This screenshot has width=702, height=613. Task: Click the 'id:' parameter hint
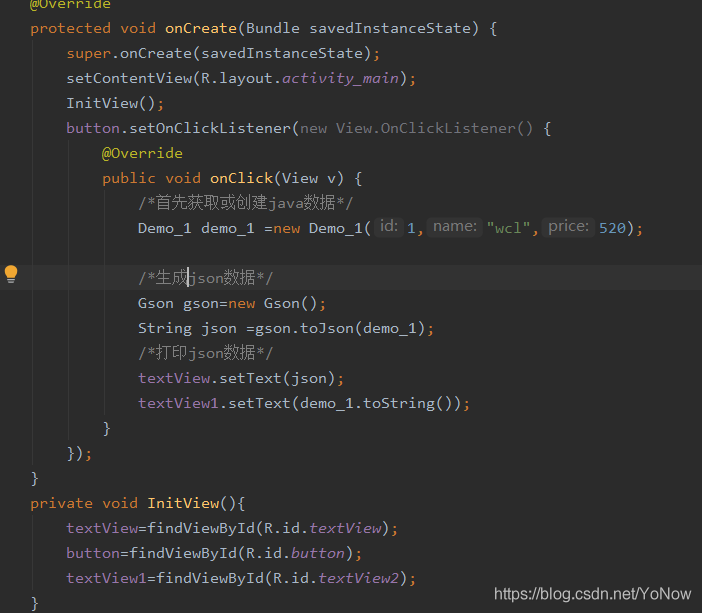tap(389, 227)
